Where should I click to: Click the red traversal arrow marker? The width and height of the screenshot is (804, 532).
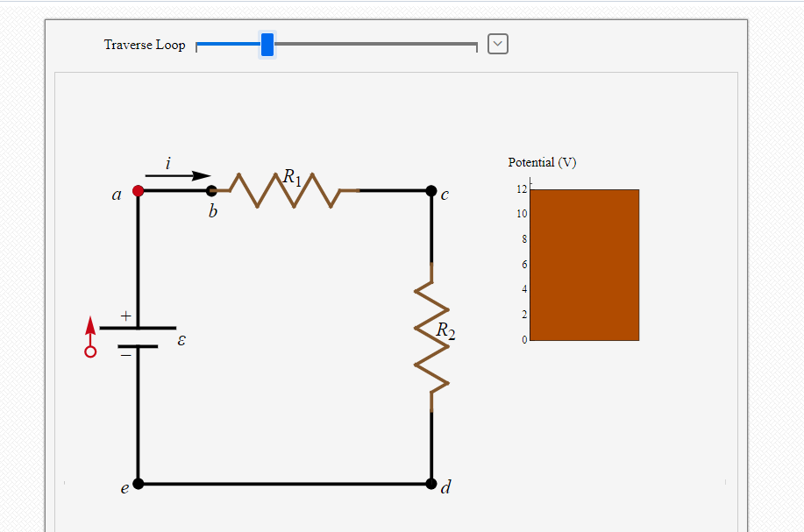pyautogui.click(x=89, y=337)
